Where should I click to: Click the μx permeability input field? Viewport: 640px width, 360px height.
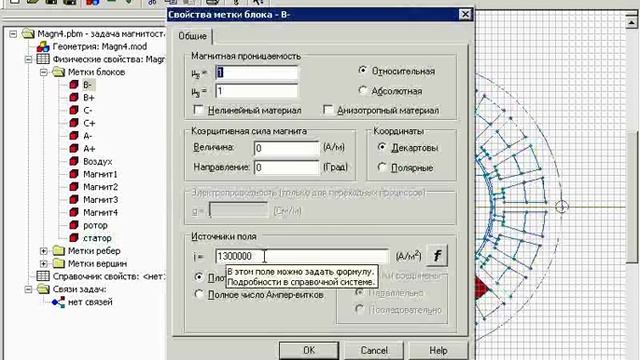click(x=257, y=73)
